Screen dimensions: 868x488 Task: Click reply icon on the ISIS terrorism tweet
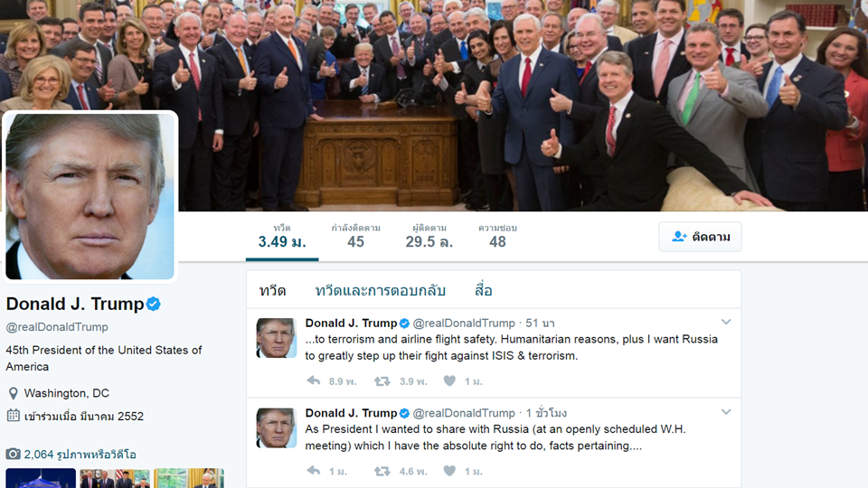point(314,380)
